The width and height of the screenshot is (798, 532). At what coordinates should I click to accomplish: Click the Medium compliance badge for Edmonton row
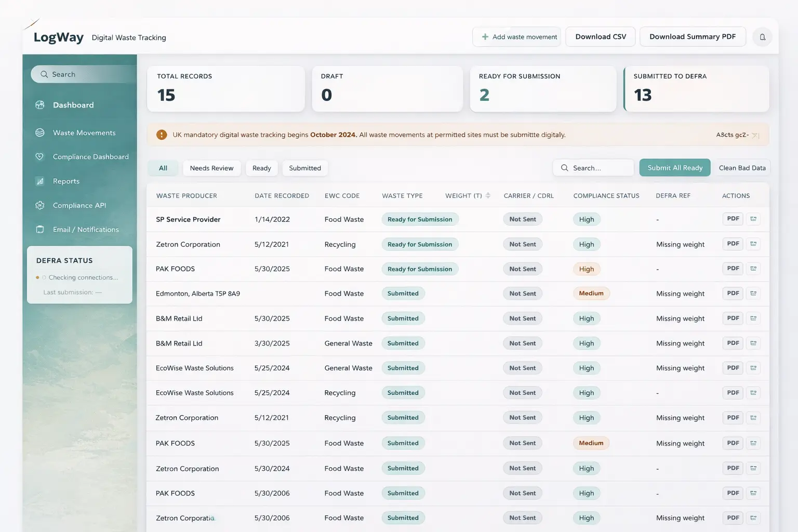point(591,293)
